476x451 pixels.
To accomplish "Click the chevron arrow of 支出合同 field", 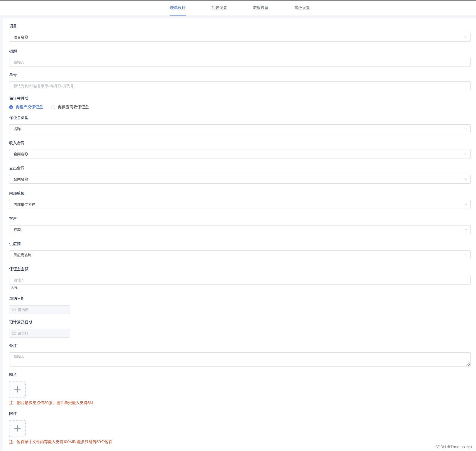I will tap(466, 179).
